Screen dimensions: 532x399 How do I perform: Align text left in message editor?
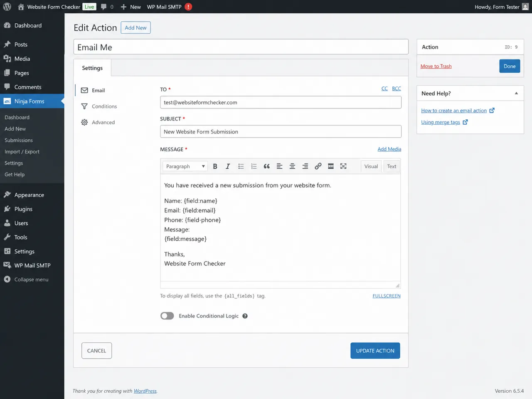279,166
